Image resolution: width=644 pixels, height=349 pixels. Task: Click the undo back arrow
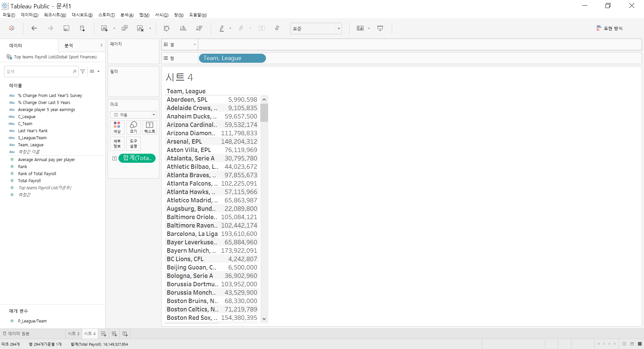coord(34,28)
